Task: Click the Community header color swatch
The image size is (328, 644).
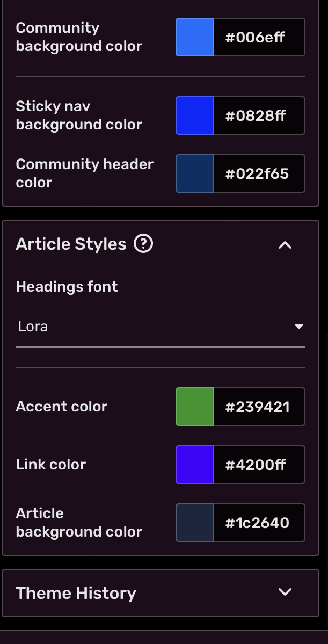Action: [x=194, y=173]
